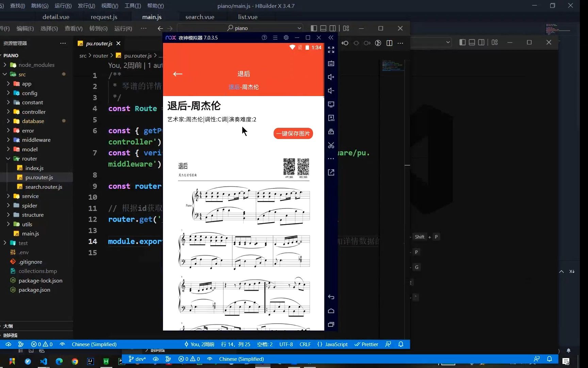Take screenshot with Nox scissors icon

click(331, 145)
